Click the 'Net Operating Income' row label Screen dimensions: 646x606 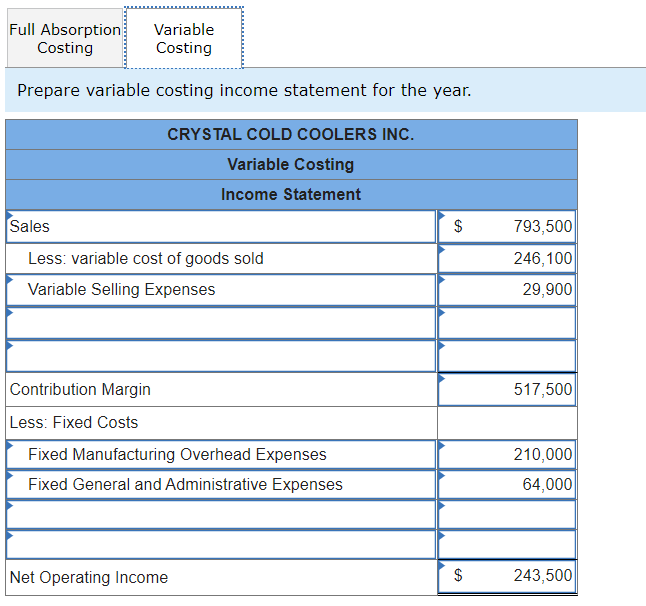click(89, 578)
